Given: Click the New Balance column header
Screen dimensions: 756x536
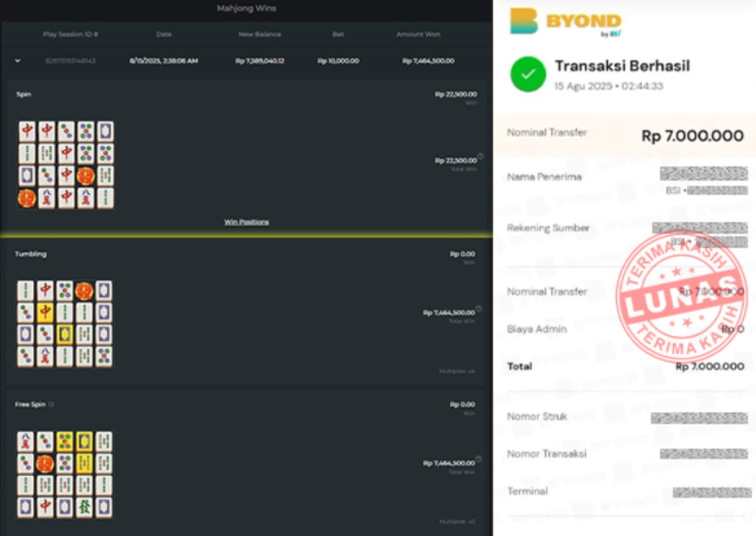Looking at the screenshot, I should point(260,35).
